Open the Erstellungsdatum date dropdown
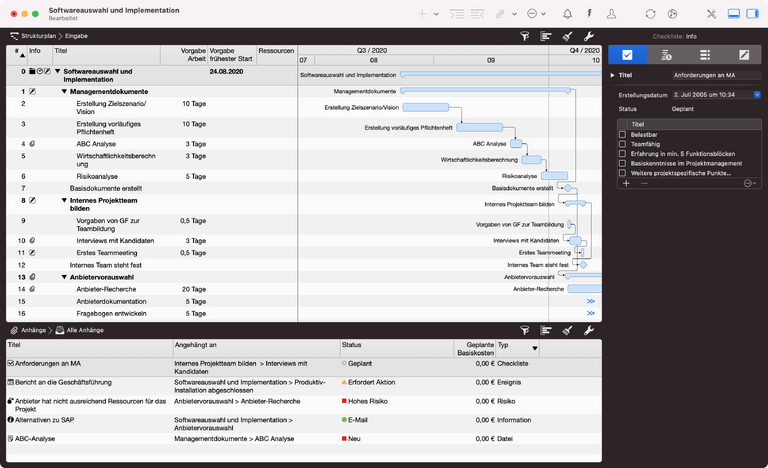 757,95
